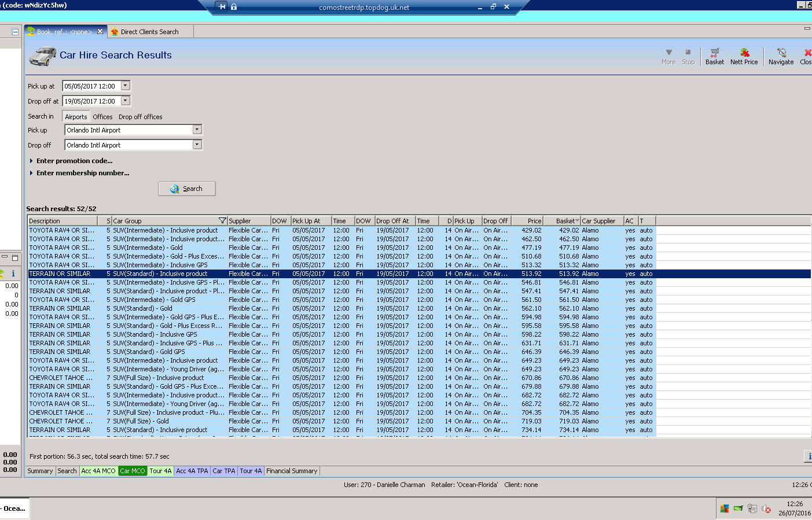Switch to the Direct Clients Search tab
Viewport: 812px width, 520px height.
pyautogui.click(x=149, y=32)
